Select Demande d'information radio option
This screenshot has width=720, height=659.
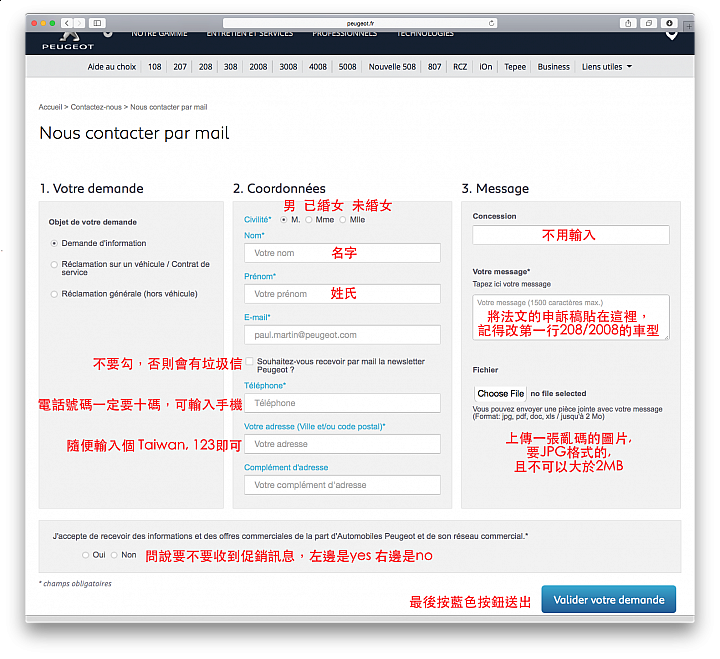point(54,243)
